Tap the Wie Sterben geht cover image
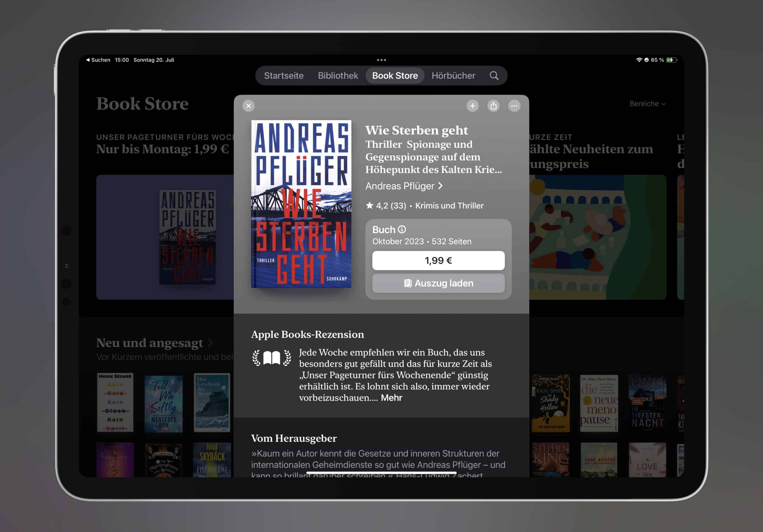This screenshot has height=532, width=763. pyautogui.click(x=301, y=203)
